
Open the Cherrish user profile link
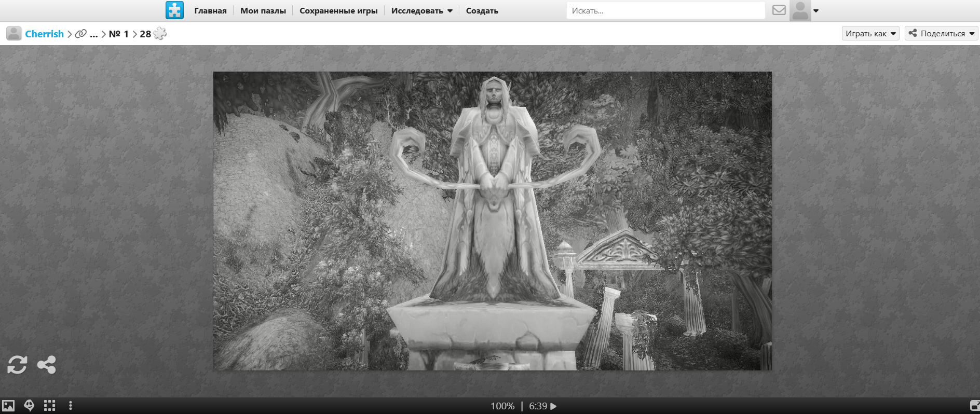44,34
